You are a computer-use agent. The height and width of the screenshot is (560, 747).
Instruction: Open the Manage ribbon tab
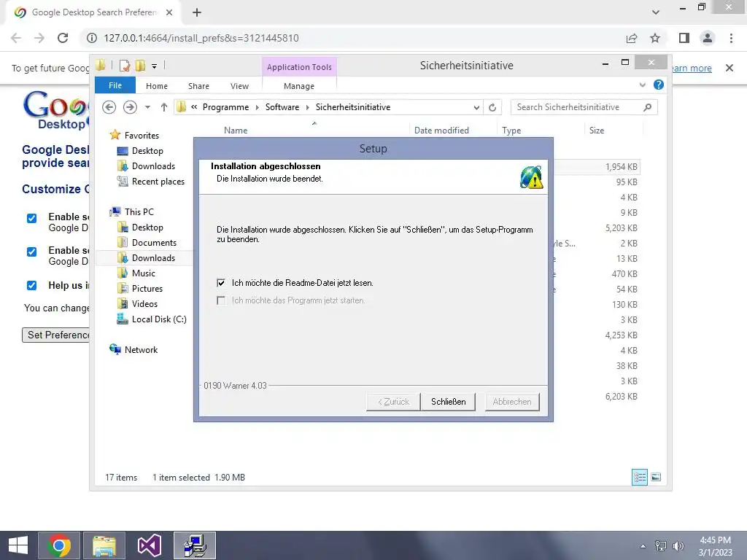pyautogui.click(x=299, y=86)
